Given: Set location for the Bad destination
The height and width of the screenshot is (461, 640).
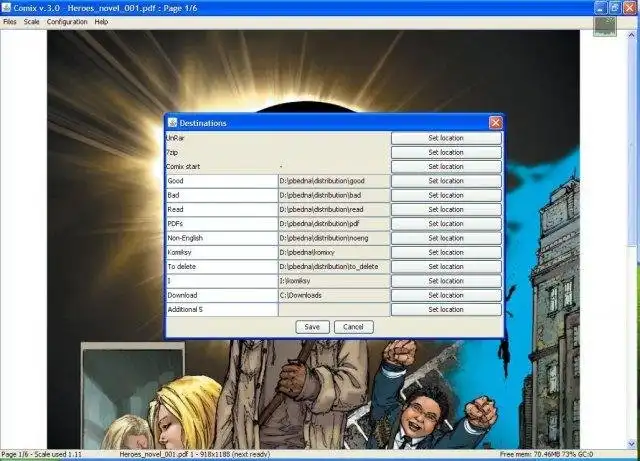Looking at the screenshot, I should (446, 195).
